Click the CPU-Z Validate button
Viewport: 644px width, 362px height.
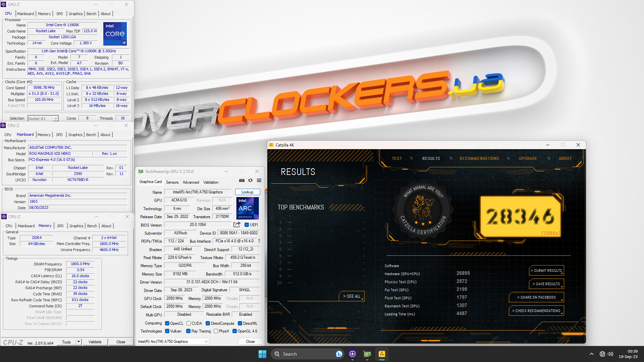pos(95,342)
